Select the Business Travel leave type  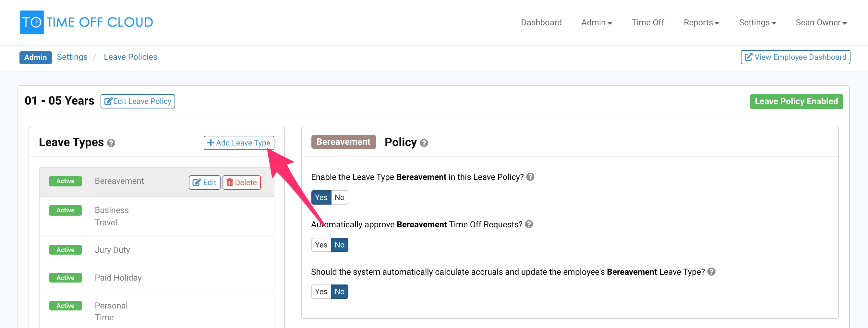click(x=157, y=216)
